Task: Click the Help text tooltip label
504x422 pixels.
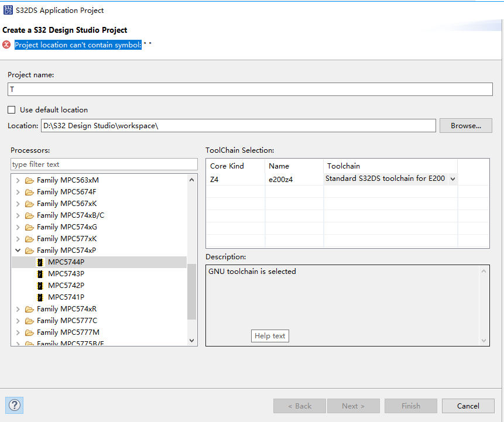Action: coord(270,336)
